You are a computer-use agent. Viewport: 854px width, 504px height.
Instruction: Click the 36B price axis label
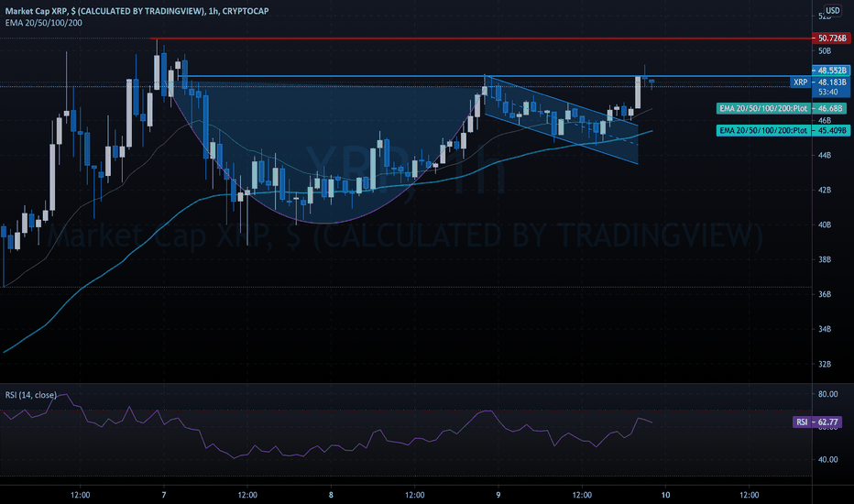tap(825, 294)
